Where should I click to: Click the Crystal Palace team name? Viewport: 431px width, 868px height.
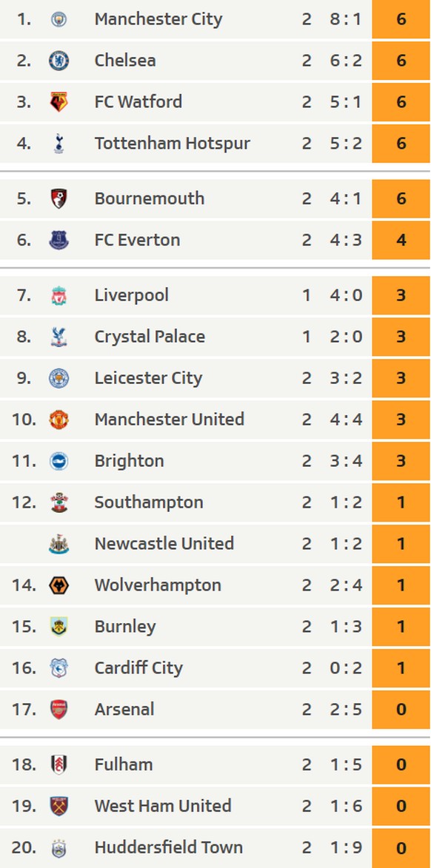[150, 337]
